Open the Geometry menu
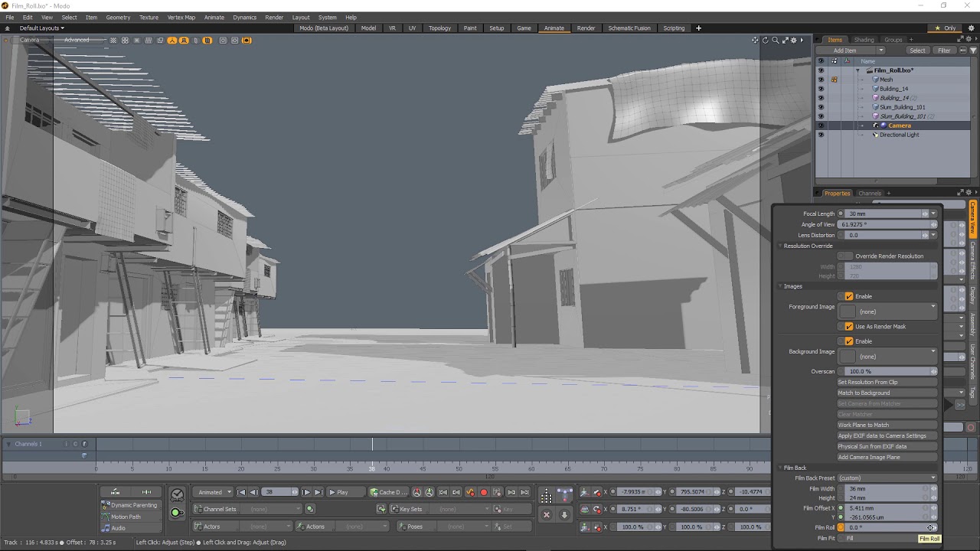 click(118, 17)
